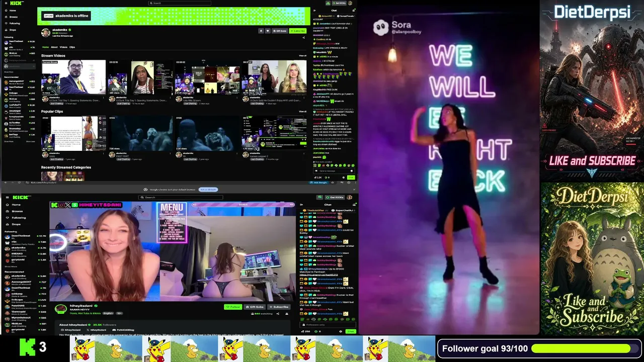Click hiheyitsdani channel avatar
The width and height of the screenshot is (644, 362).
click(x=60, y=309)
